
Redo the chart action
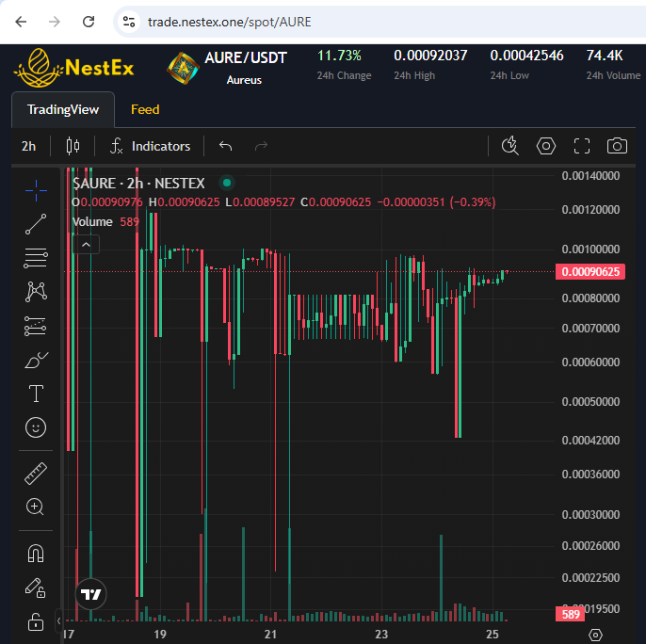(261, 146)
